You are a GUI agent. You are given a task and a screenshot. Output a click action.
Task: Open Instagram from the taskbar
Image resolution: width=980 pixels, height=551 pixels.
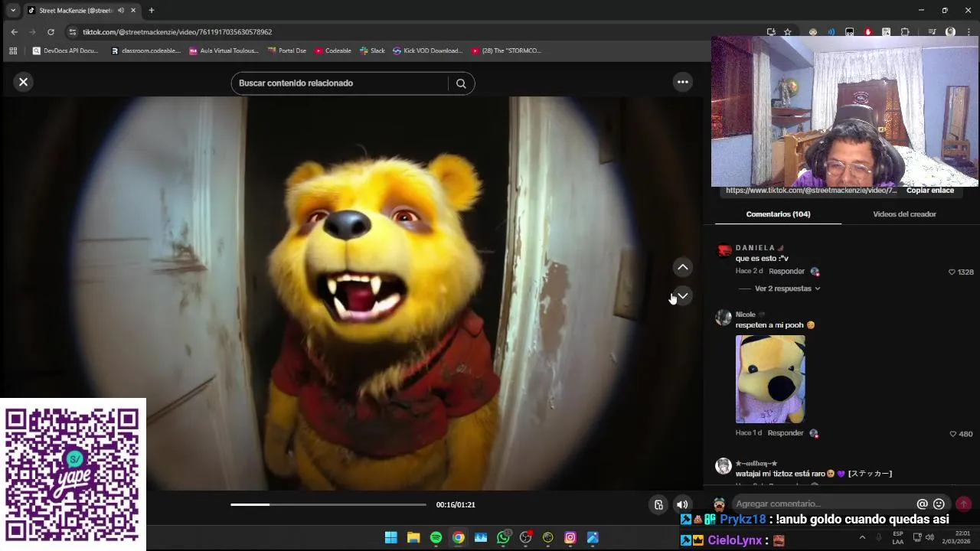570,537
